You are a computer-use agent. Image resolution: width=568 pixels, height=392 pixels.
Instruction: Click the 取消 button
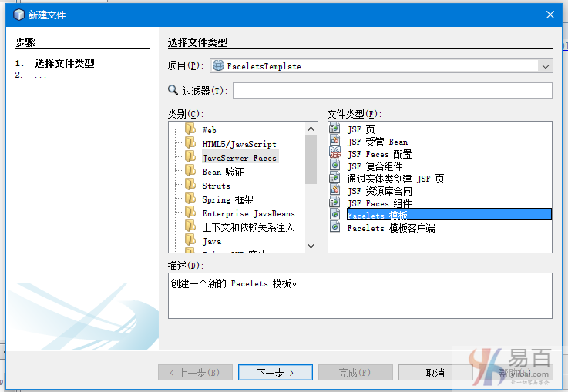[435, 373]
